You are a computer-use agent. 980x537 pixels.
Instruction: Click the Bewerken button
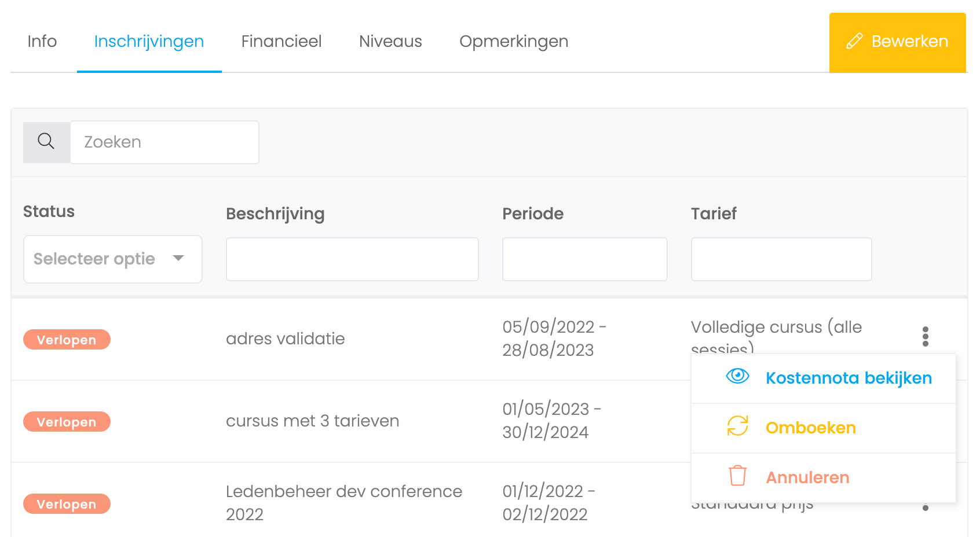897,42
